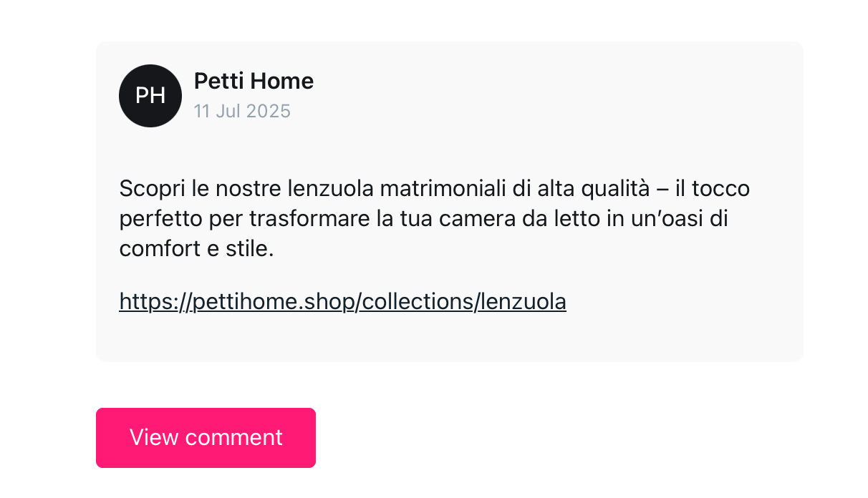
Task: Click the Petti Home sender name
Action: pyautogui.click(x=253, y=81)
